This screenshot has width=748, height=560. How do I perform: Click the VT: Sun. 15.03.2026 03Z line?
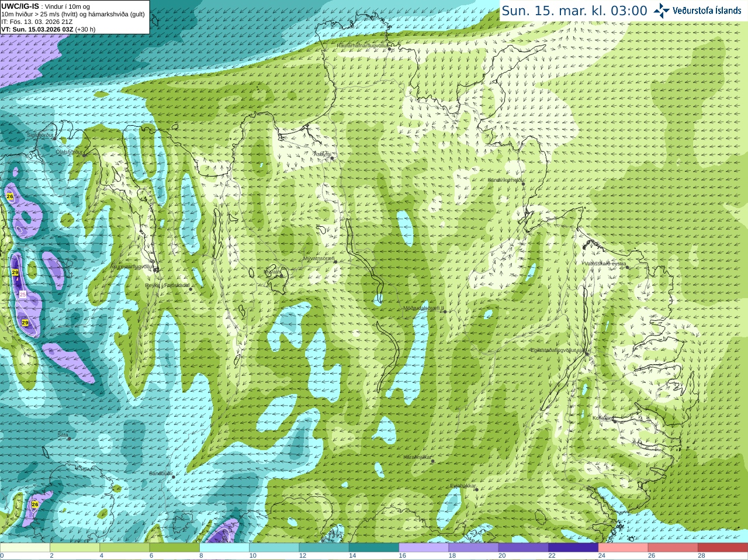pyautogui.click(x=48, y=29)
